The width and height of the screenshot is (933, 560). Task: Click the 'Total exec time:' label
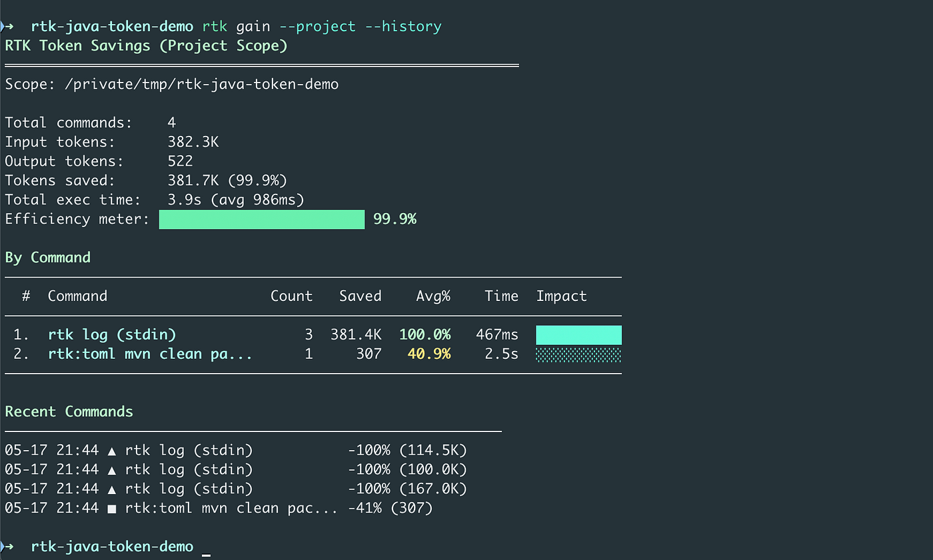click(x=73, y=200)
